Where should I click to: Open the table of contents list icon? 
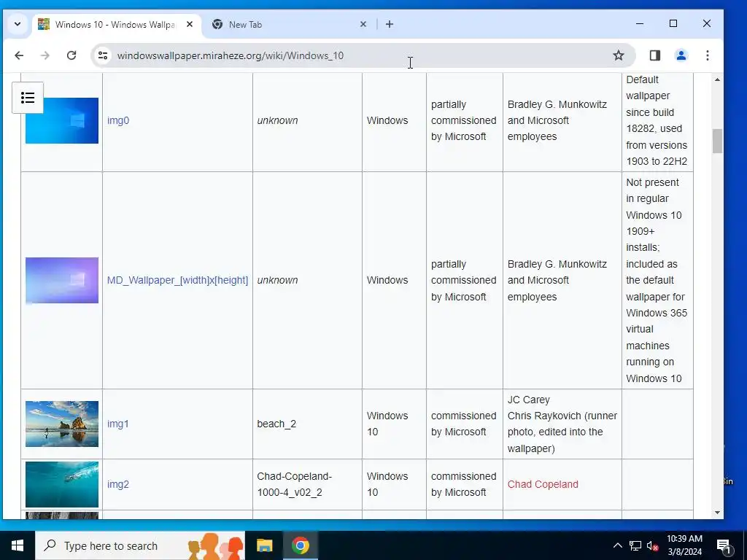point(28,98)
